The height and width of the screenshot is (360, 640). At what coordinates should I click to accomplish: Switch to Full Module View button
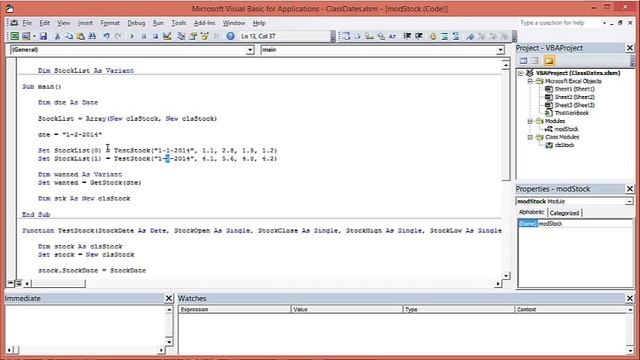(18, 283)
